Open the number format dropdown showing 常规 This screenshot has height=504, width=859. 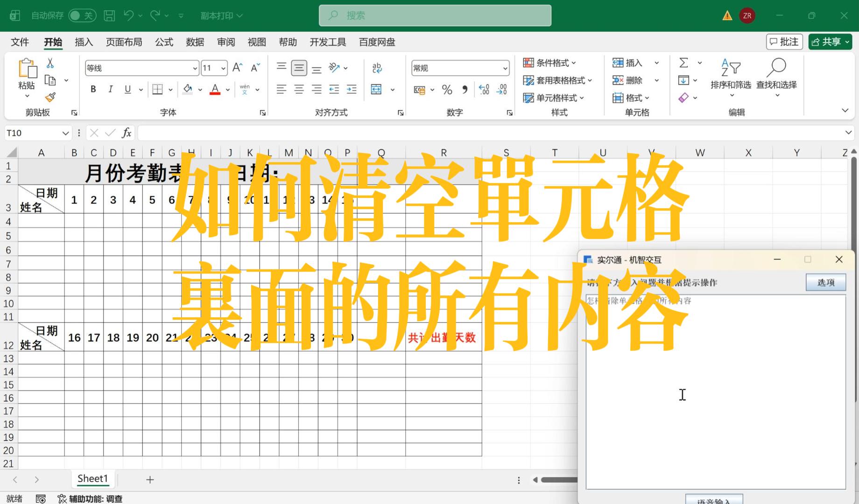coord(505,68)
